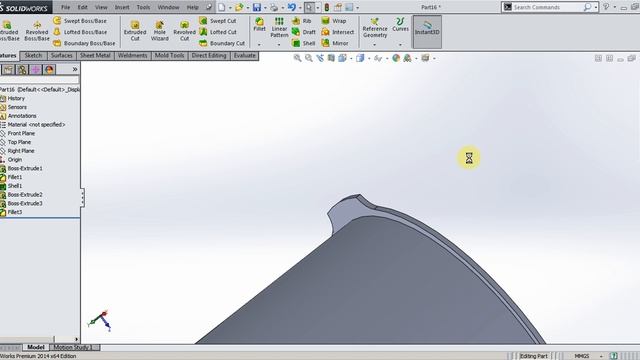Open the Help question-mark dropdown

point(615,7)
